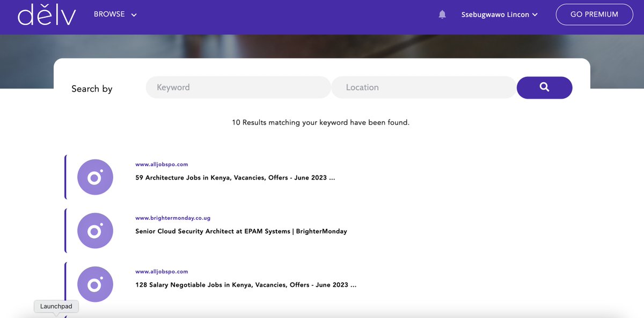Click icon of 59 Architecture Jobs result
This screenshot has width=644, height=318.
click(x=95, y=177)
